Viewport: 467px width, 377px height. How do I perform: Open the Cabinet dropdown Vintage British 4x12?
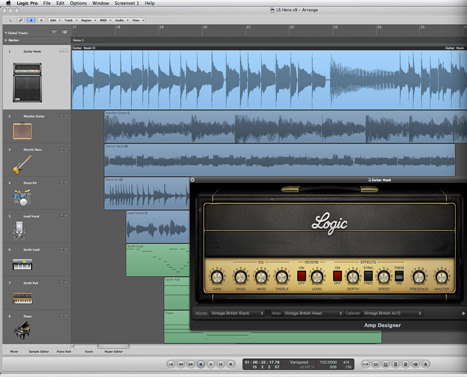(x=392, y=313)
